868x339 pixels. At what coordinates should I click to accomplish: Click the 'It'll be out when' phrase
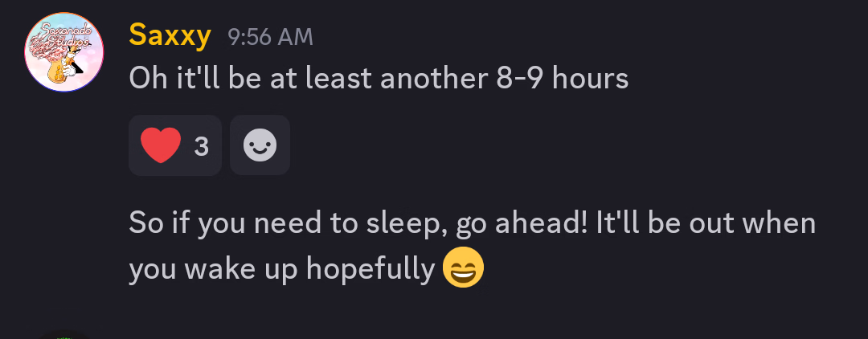pyautogui.click(x=706, y=223)
